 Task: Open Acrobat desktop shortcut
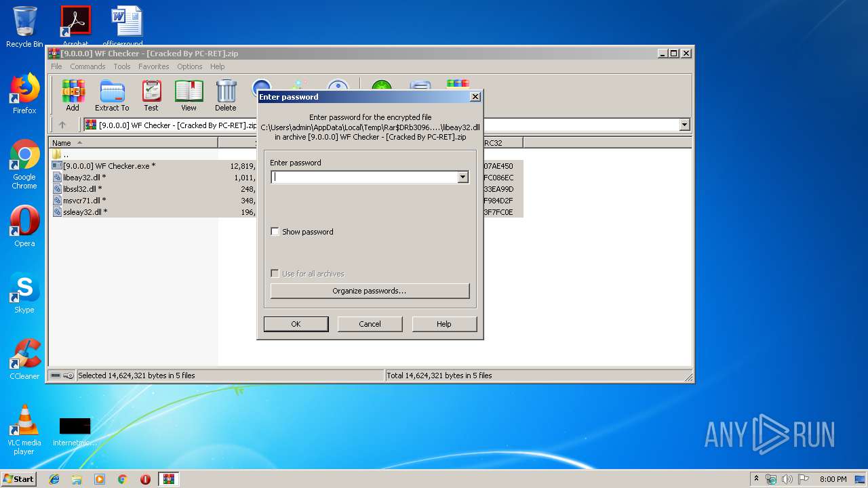(75, 26)
